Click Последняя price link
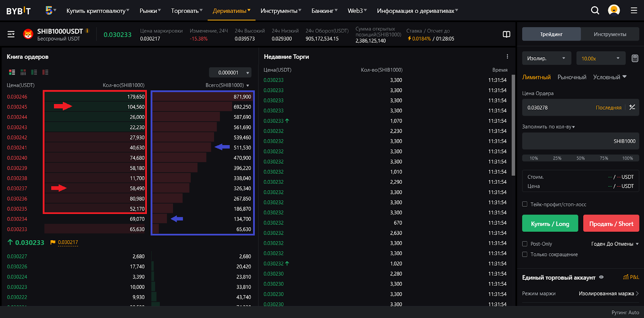This screenshot has height=318, width=644. [609, 108]
